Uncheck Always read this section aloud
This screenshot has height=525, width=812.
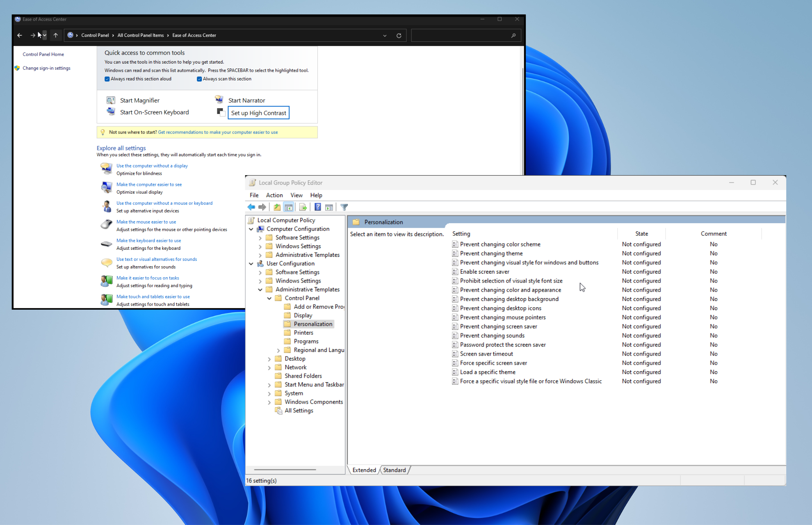pyautogui.click(x=107, y=79)
